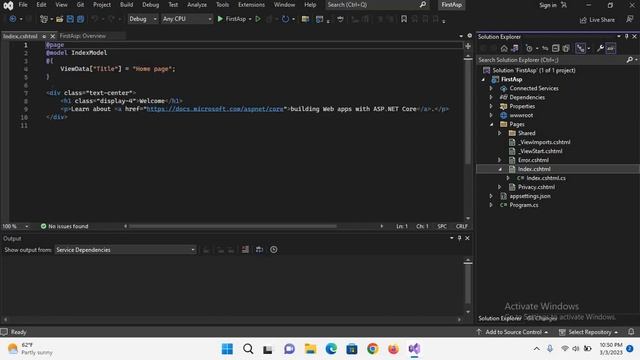
Task: Click the Open File folder icon
Action: (x=60, y=19)
